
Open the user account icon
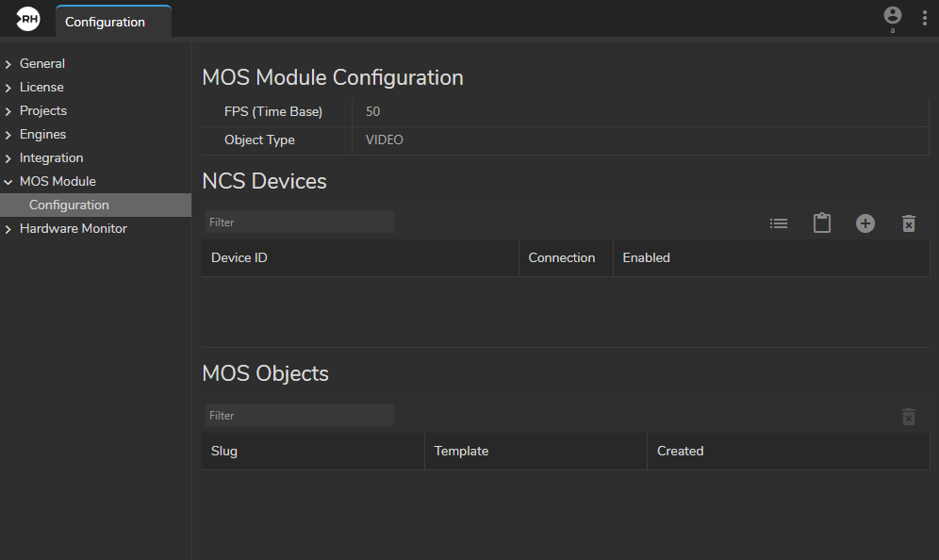892,16
